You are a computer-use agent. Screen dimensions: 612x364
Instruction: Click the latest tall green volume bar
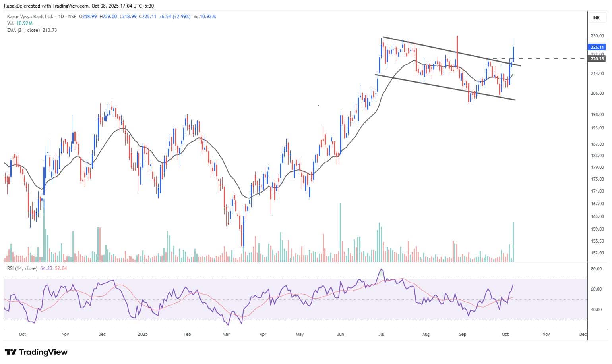(x=513, y=242)
